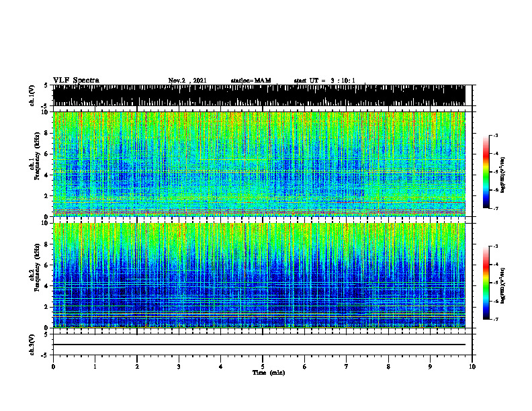Screen dimensions: 532x411
Task: Click tick label "3" on Time axis
Action: [x=179, y=367]
